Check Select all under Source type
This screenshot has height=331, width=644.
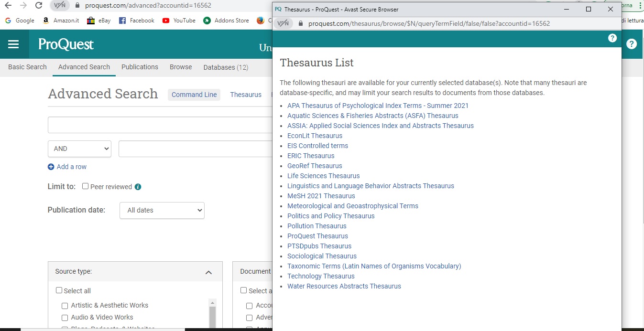59,290
